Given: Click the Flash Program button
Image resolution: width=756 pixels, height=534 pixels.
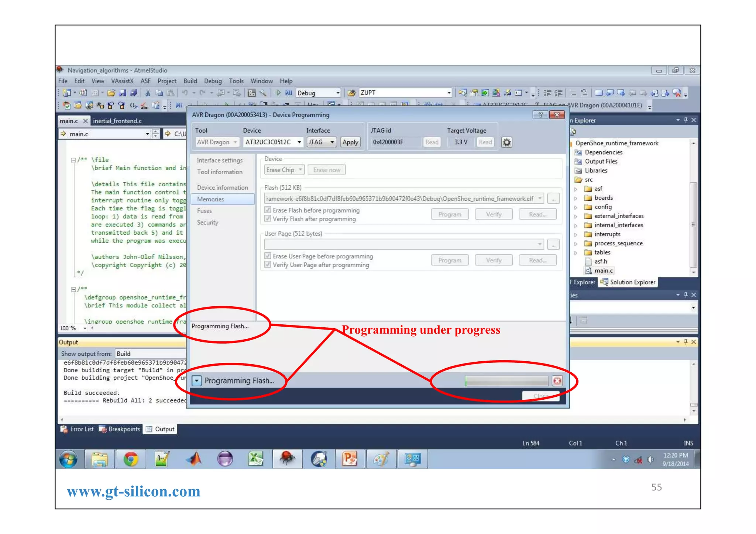Looking at the screenshot, I should (x=450, y=214).
